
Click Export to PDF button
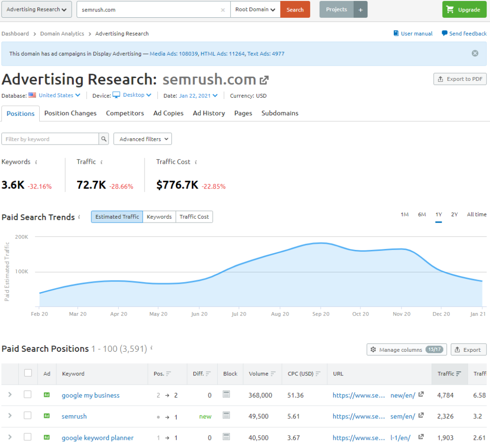click(460, 79)
